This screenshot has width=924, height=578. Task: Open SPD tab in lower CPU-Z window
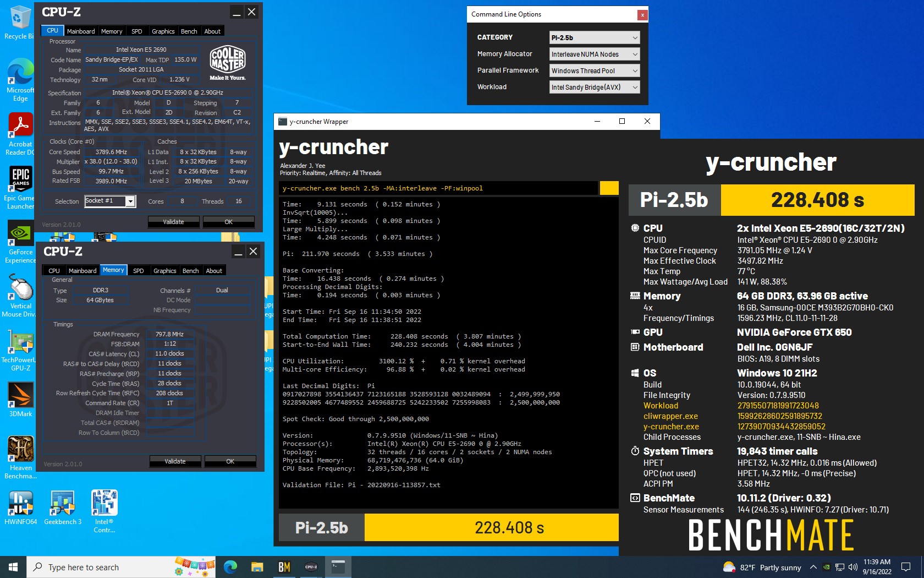[x=139, y=271]
